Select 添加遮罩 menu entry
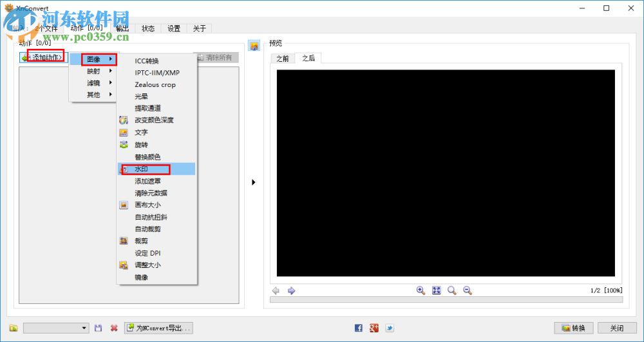 pyautogui.click(x=147, y=181)
